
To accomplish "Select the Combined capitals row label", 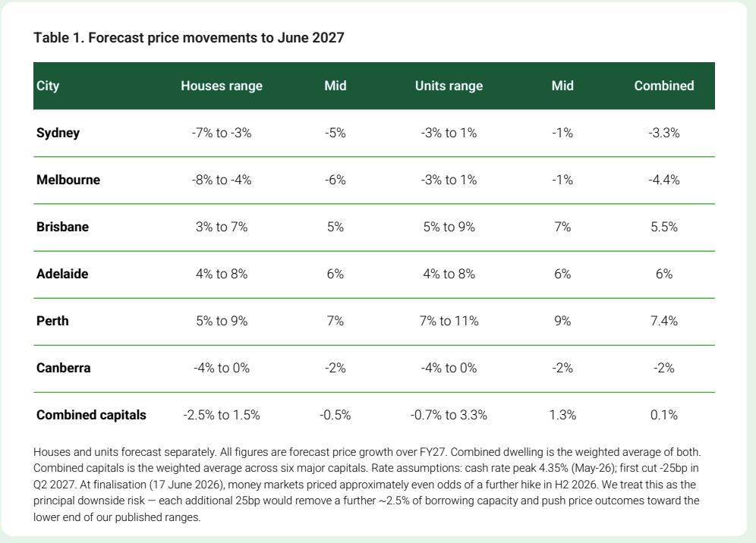I will pos(91,416).
